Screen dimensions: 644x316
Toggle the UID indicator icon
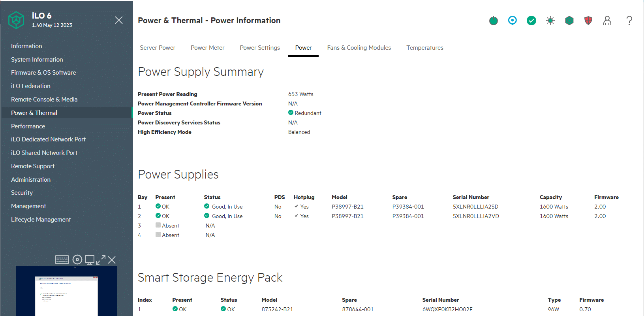point(513,21)
